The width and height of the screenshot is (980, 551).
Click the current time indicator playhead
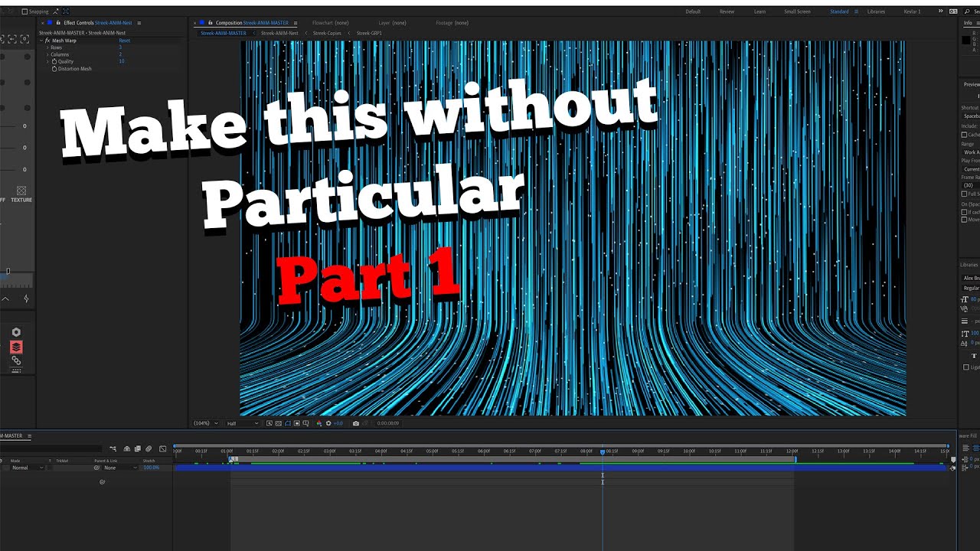coord(603,452)
